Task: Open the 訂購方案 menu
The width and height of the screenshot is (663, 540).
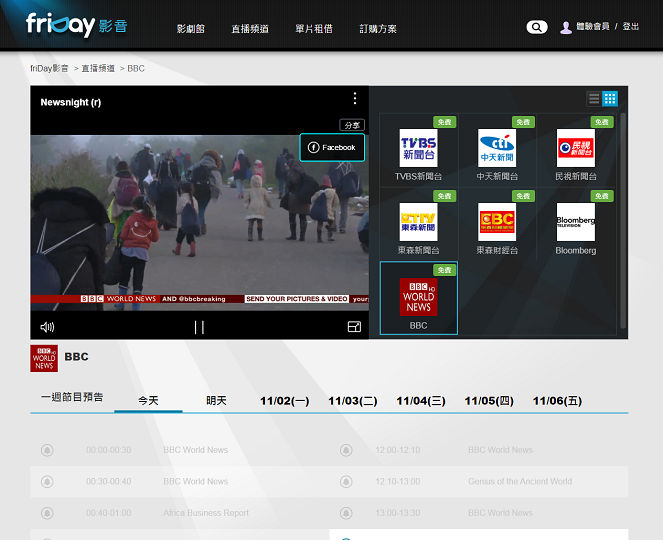Action: click(x=378, y=29)
